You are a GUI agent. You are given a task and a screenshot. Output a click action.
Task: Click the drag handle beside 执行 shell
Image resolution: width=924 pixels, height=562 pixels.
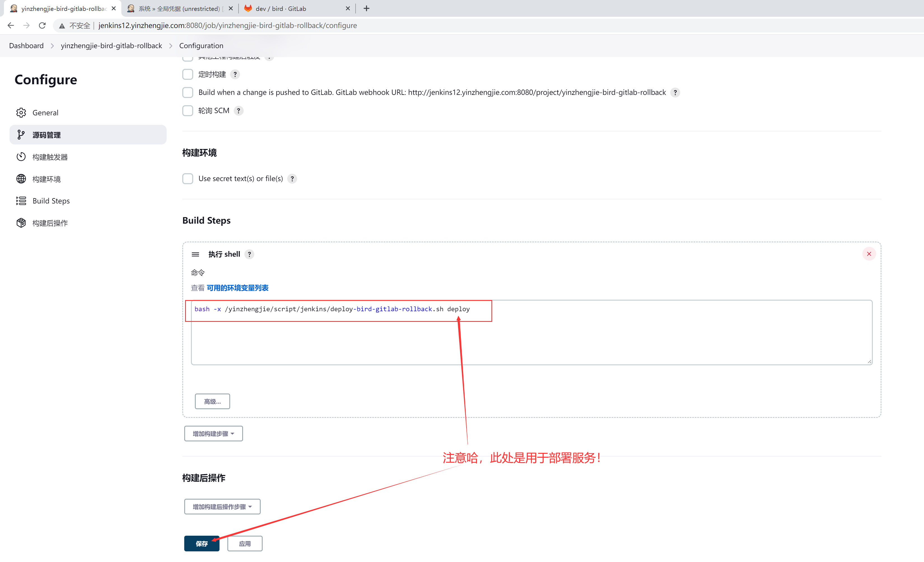[195, 255]
